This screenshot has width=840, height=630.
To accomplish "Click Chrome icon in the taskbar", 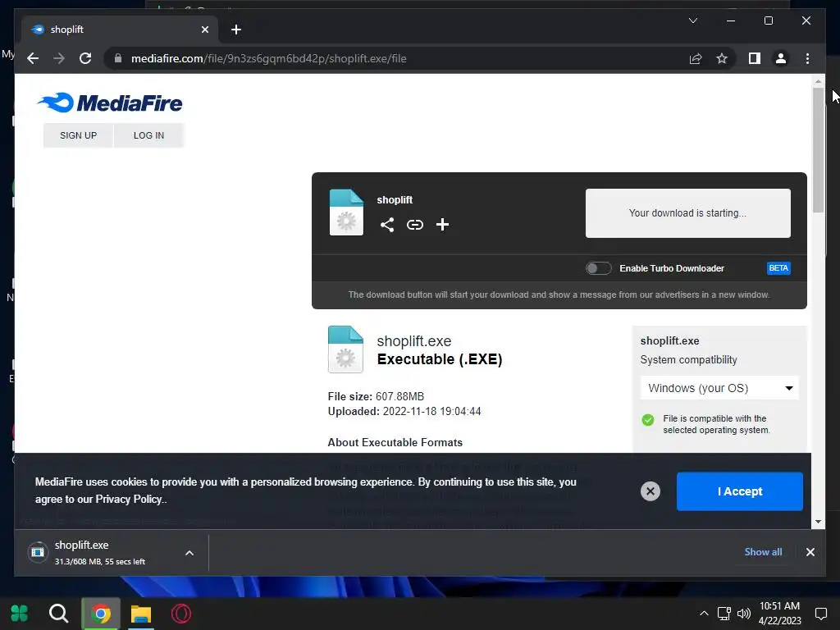I will (x=100, y=614).
